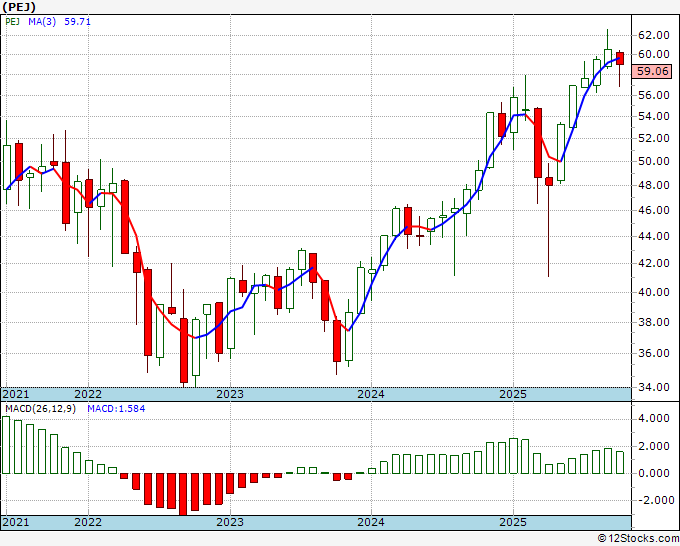Viewport: 680px width, 546px height.
Task: Click the 56.00 price axis label
Action: point(654,95)
